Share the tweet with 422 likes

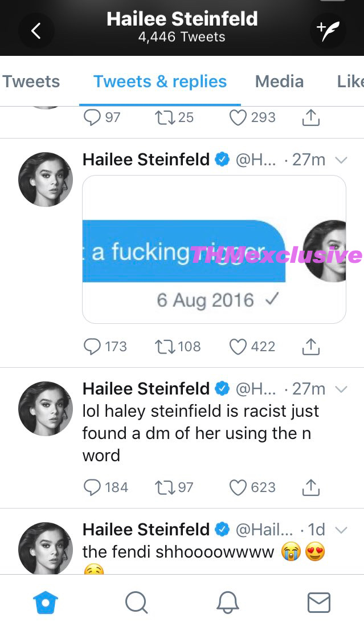(310, 347)
